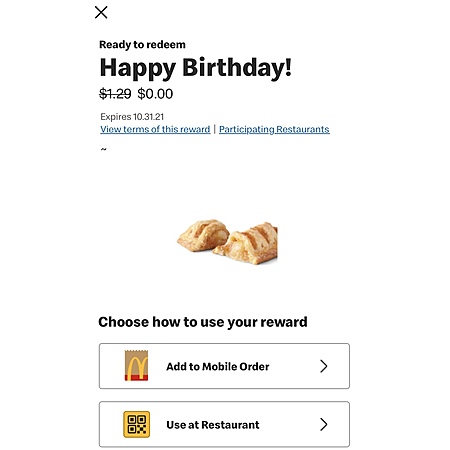
Task: Expand the Use at Restaurant chevron
Action: (x=324, y=424)
